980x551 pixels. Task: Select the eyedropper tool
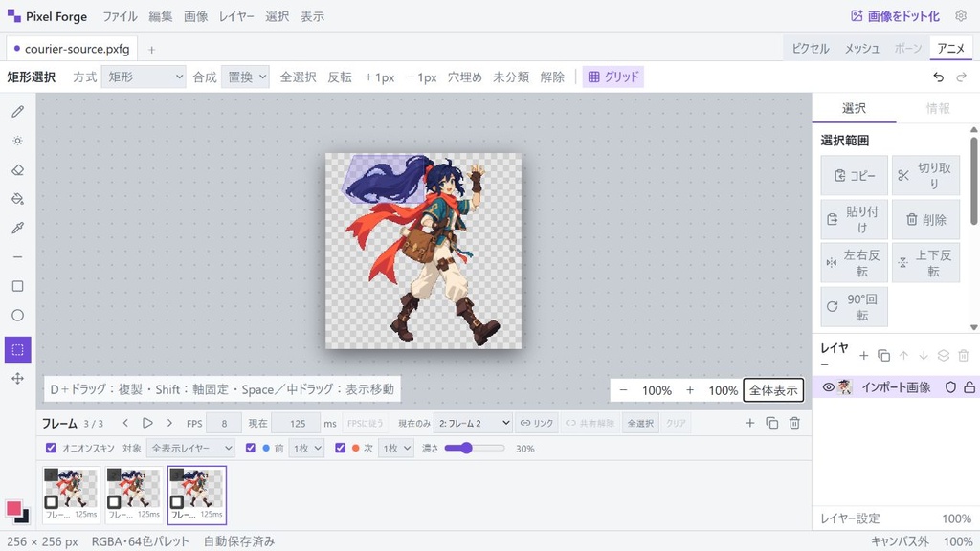[17, 228]
